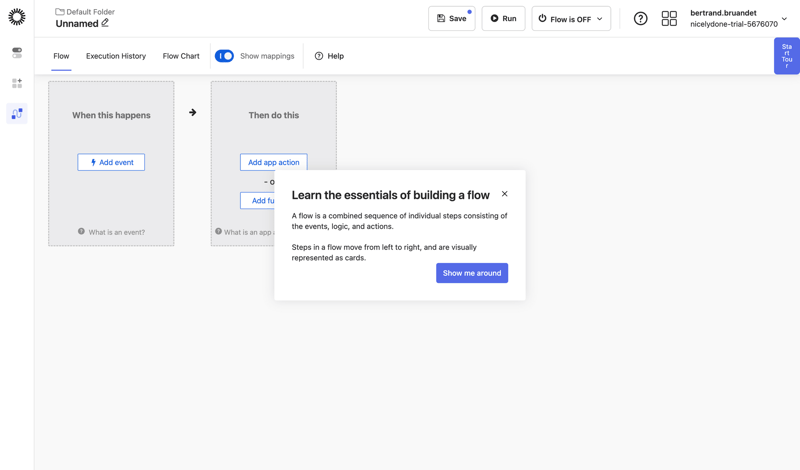The width and height of the screenshot is (800, 470).
Task: Click the Add event button
Action: coord(111,162)
